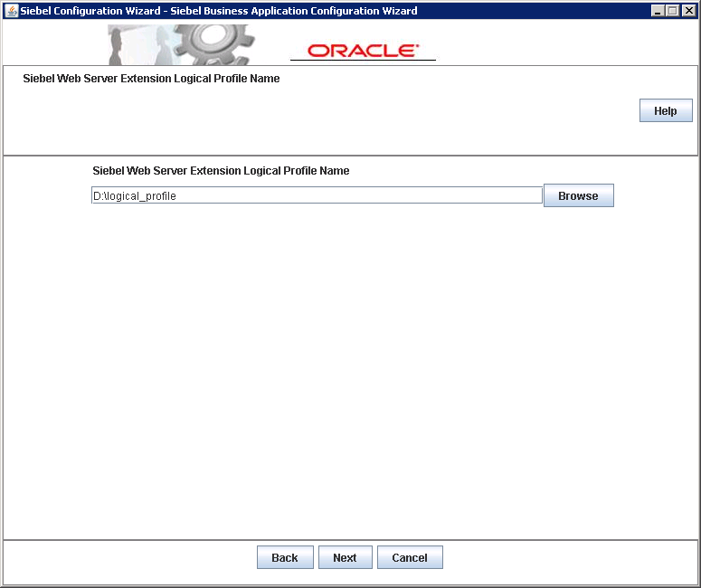Select the bold page heading Siebel Web Server Extension Logical Profile Name

[151, 79]
